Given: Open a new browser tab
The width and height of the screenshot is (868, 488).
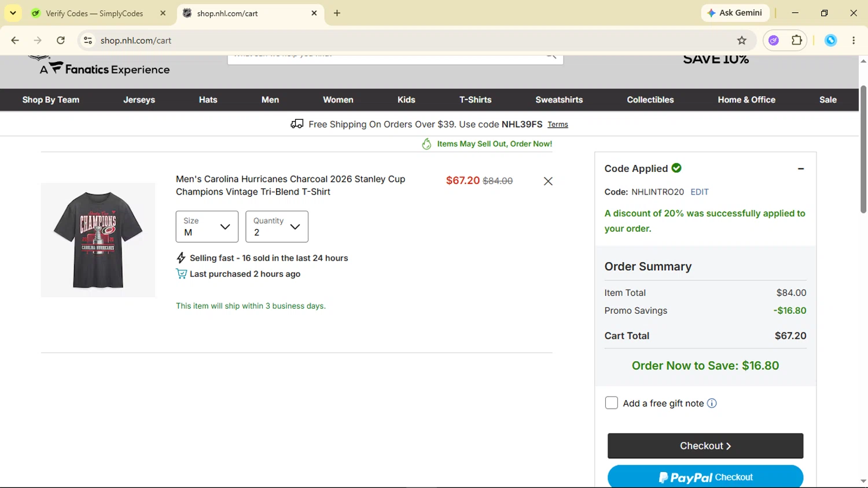Looking at the screenshot, I should (337, 13).
